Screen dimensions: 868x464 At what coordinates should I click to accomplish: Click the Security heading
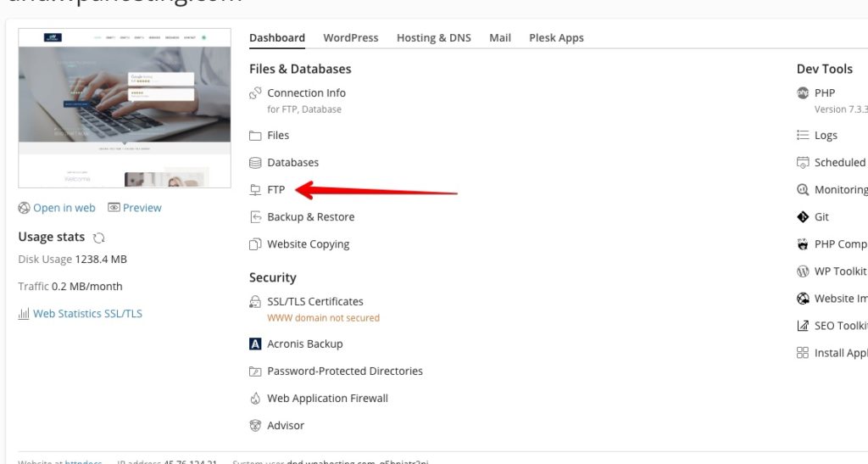pyautogui.click(x=272, y=277)
